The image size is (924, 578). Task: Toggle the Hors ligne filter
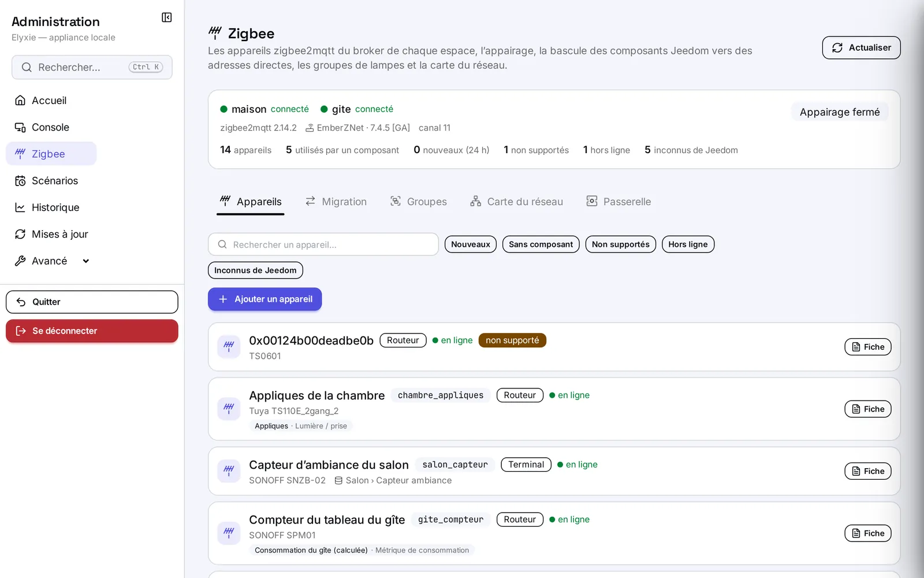tap(688, 244)
